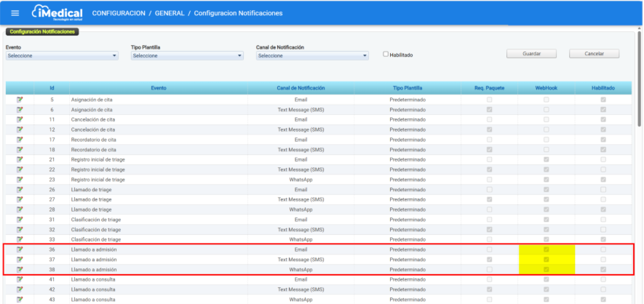Click the edit icon for row Id 12

click(x=20, y=129)
